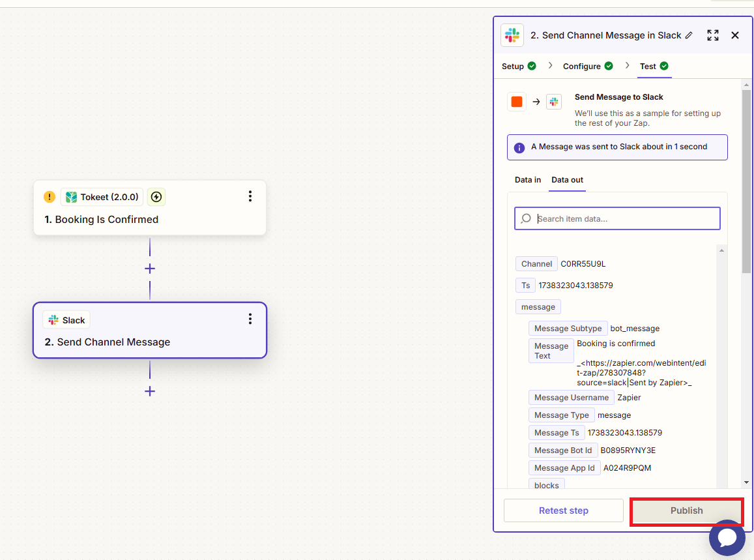Click data list scrollbar up arrow
Image resolution: width=754 pixels, height=560 pixels.
(721, 250)
